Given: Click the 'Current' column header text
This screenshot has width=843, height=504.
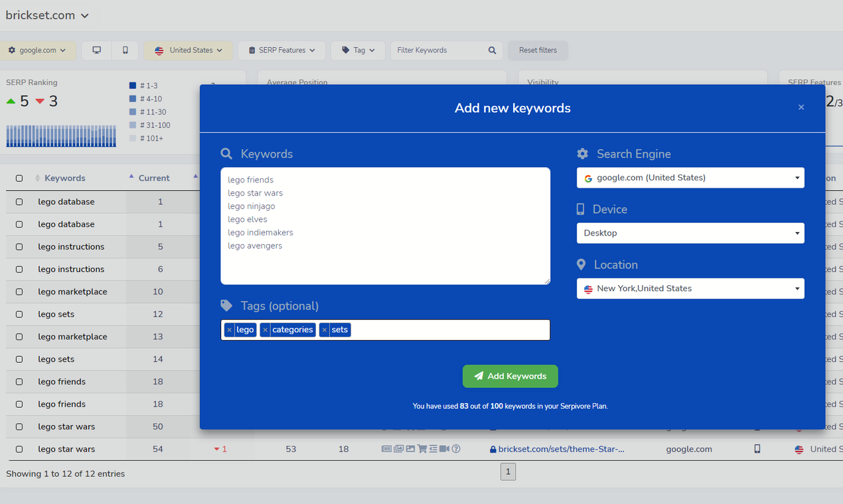Looking at the screenshot, I should pyautogui.click(x=154, y=178).
